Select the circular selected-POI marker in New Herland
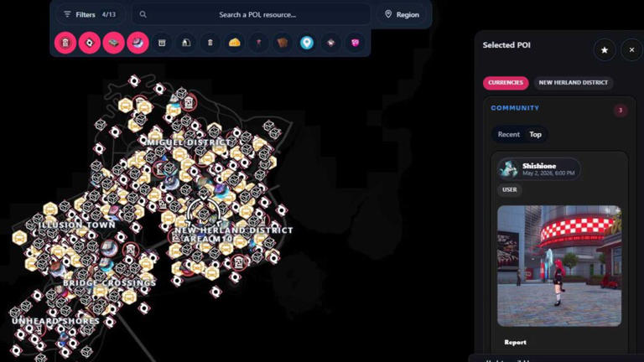The width and height of the screenshot is (644, 362). coord(204,213)
